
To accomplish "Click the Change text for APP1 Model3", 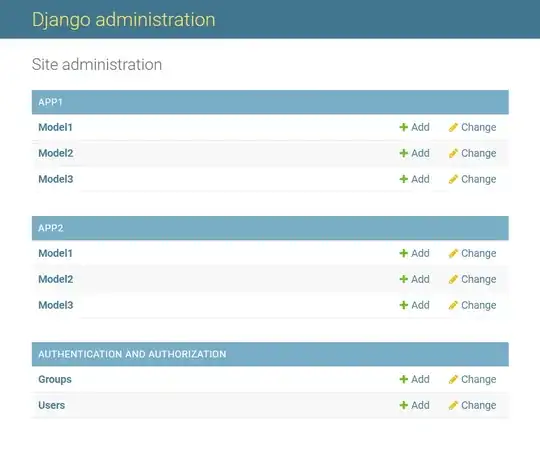I will 479,179.
